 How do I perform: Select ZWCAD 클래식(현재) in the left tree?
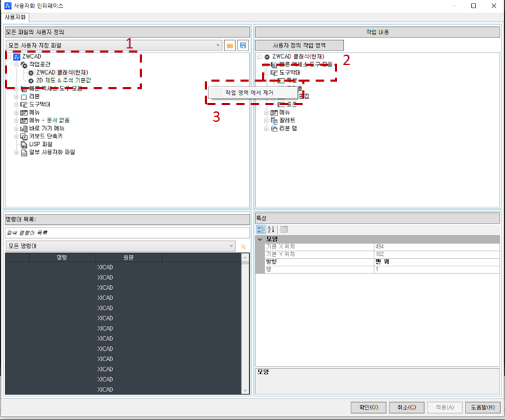(x=62, y=73)
